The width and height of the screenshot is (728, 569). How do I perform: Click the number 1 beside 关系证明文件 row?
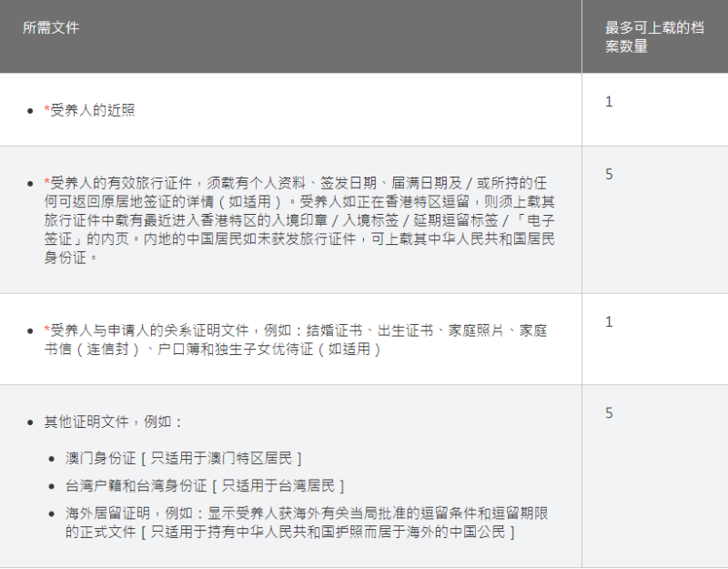click(x=607, y=322)
